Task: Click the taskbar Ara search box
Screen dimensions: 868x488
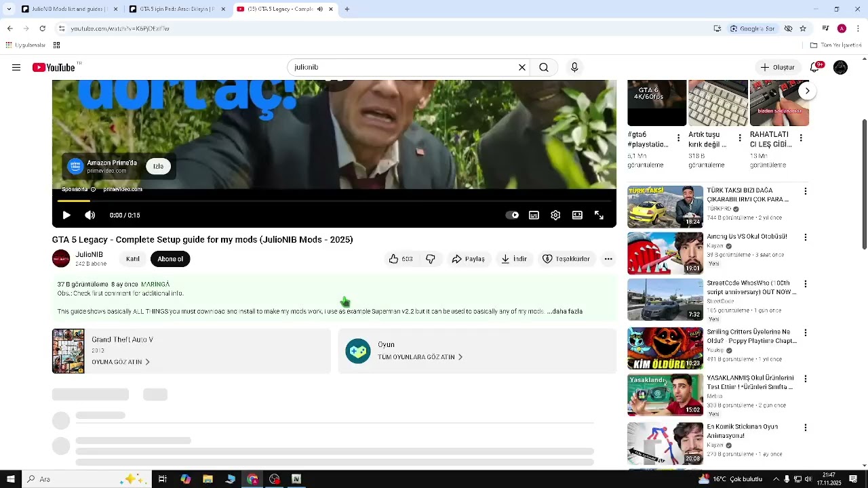Action: pos(86,479)
